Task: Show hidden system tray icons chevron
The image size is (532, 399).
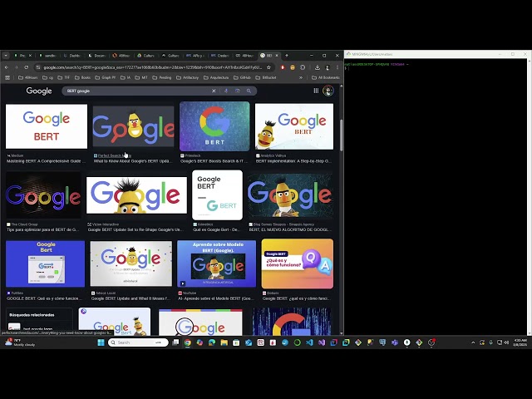Action: (x=473, y=342)
